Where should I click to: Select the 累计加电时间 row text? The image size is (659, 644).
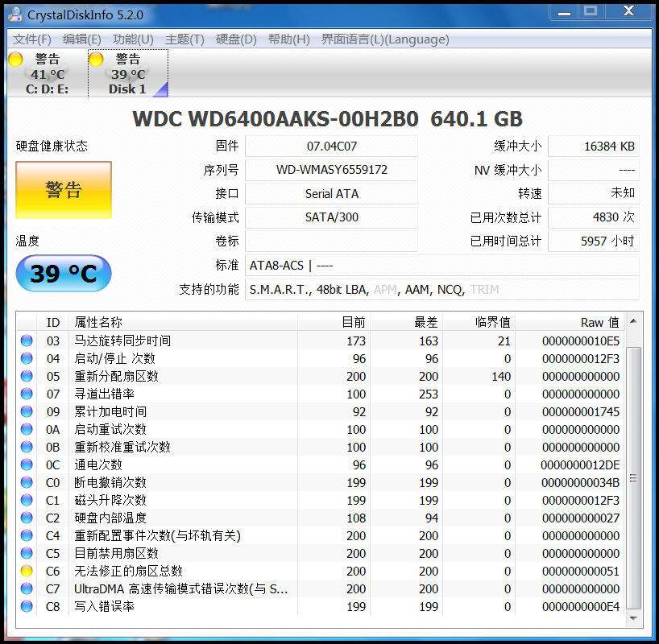(x=110, y=411)
